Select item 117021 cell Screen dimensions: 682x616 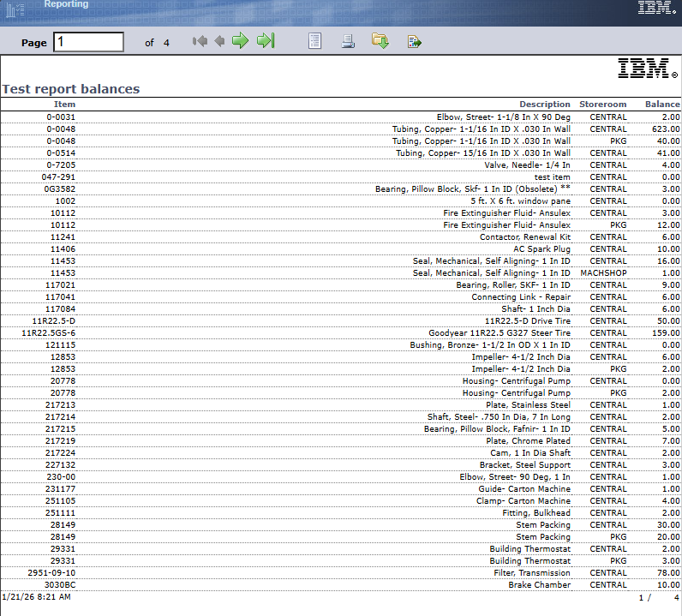61,285
